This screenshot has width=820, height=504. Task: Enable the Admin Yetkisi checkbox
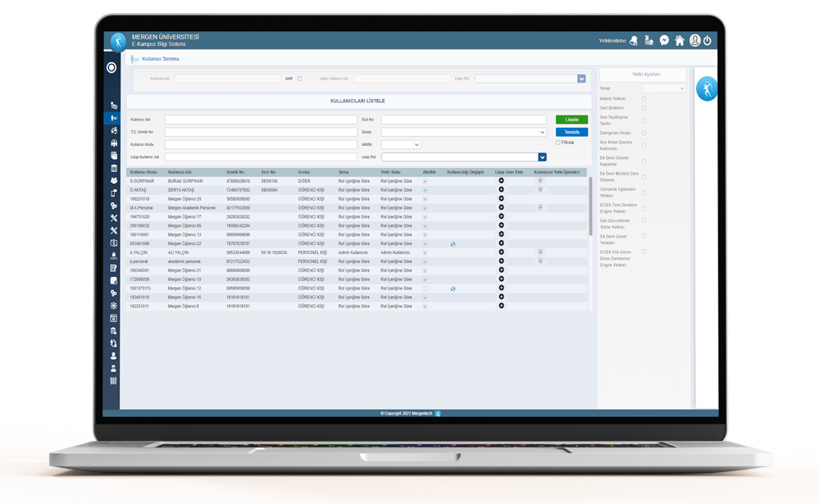644,98
